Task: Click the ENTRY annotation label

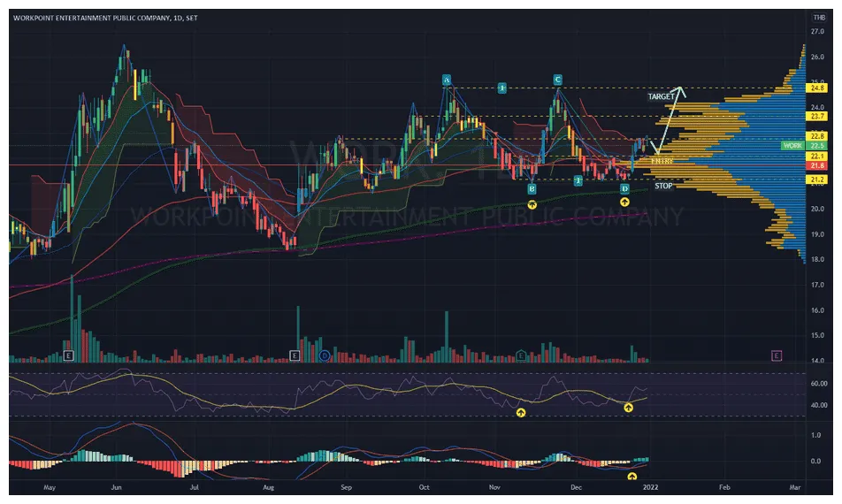Action: pos(662,161)
